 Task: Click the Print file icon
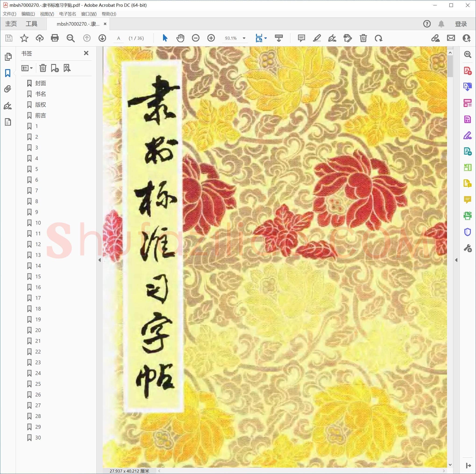pyautogui.click(x=55, y=38)
